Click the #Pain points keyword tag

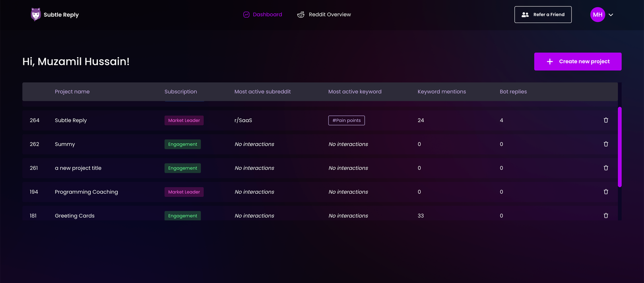347,120
